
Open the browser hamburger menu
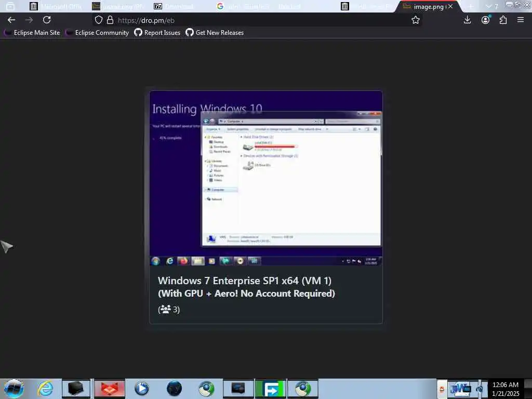point(521,20)
